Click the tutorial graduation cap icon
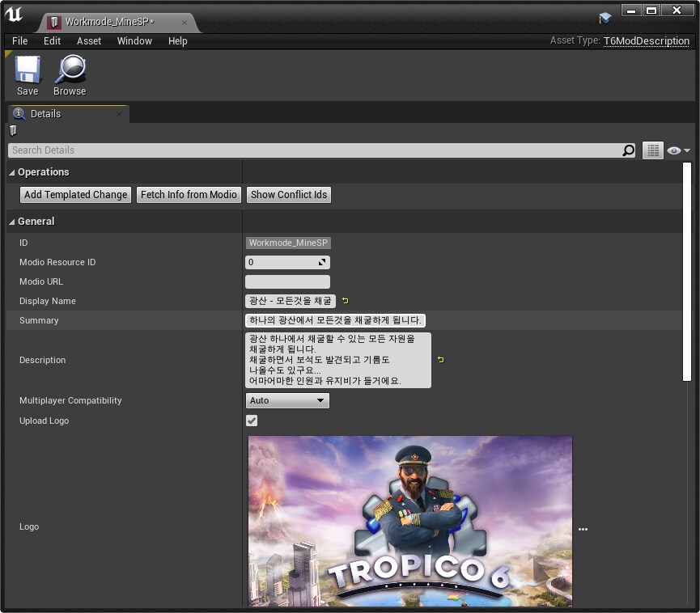Viewport: 700px width, 613px height. [x=605, y=18]
